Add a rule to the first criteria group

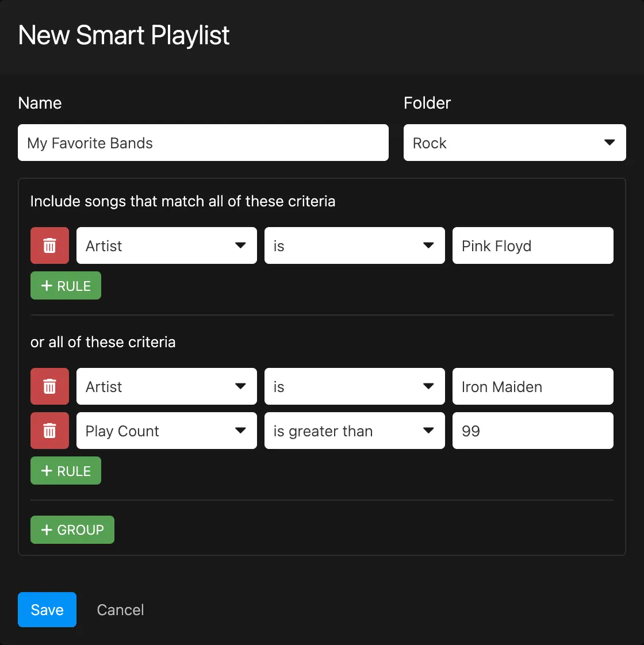[66, 285]
